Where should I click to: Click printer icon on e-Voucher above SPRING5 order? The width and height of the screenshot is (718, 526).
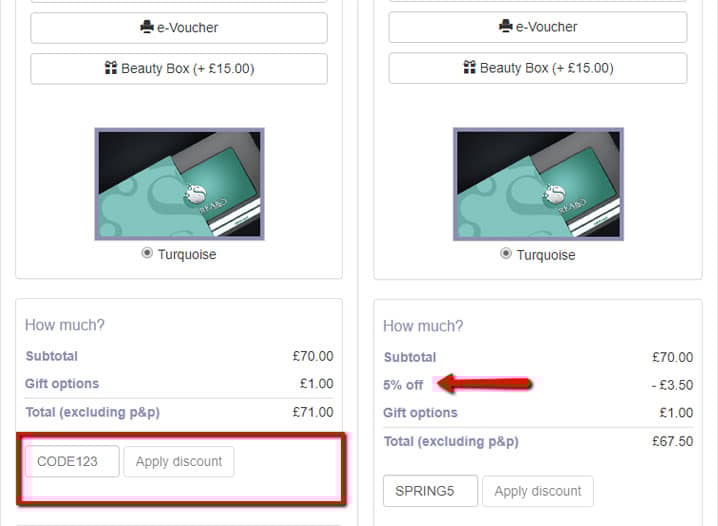click(505, 27)
